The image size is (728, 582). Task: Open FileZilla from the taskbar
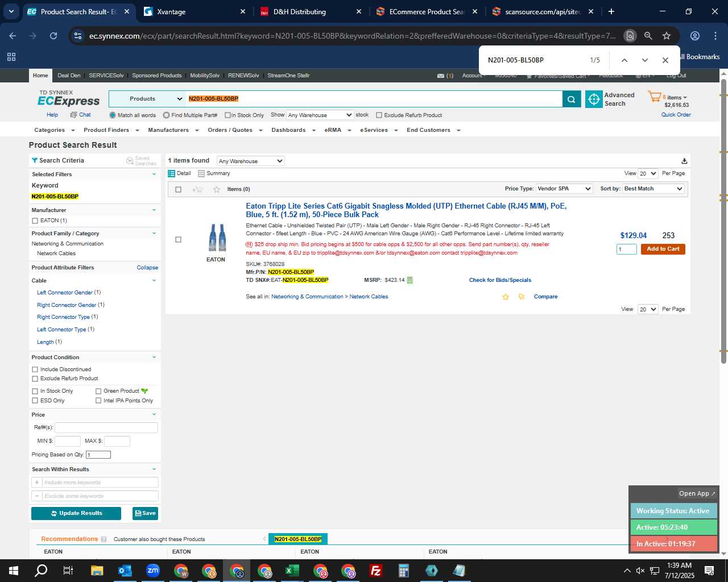pyautogui.click(x=376, y=571)
